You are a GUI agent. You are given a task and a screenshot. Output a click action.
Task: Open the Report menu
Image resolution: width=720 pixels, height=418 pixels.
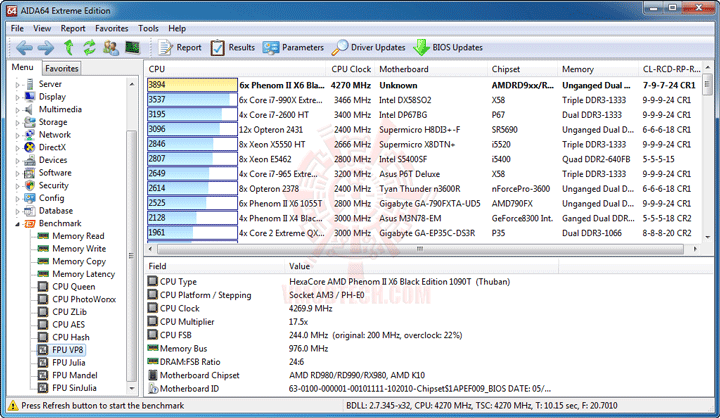coord(73,28)
